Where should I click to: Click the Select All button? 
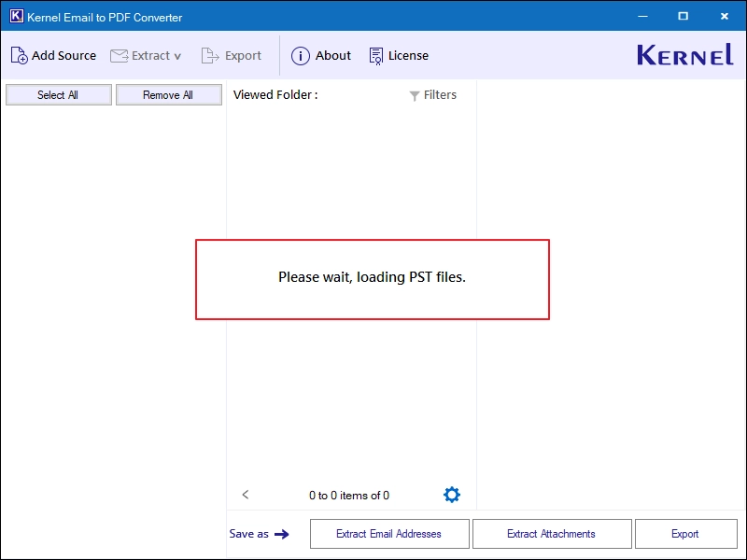59,95
